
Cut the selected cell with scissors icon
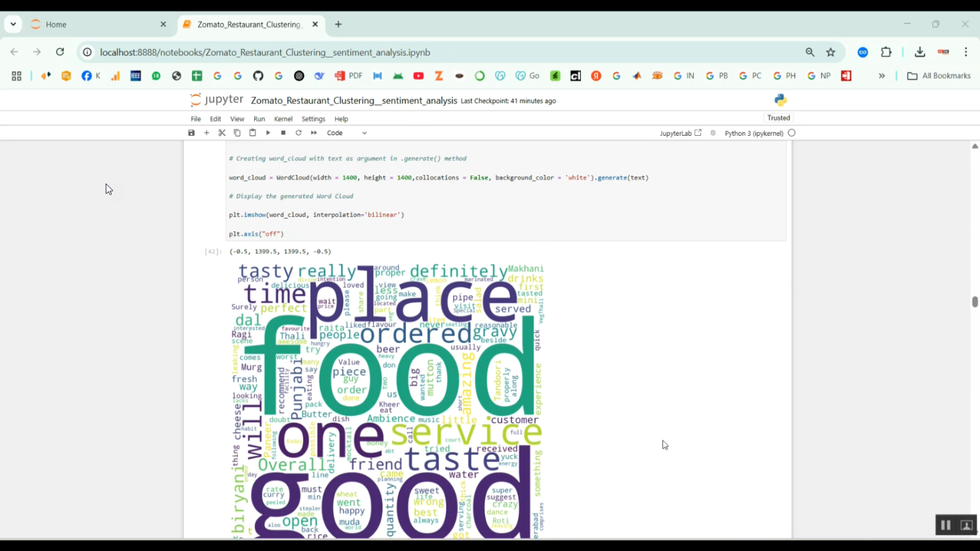(x=222, y=133)
